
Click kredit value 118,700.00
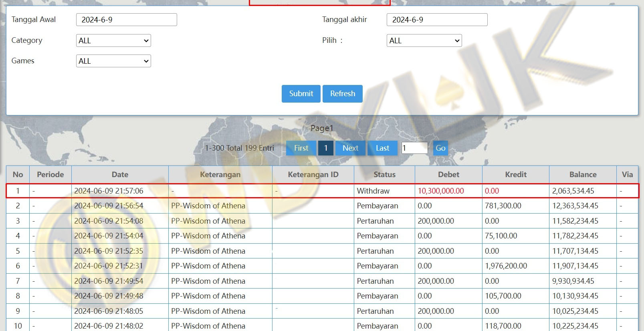click(x=503, y=326)
